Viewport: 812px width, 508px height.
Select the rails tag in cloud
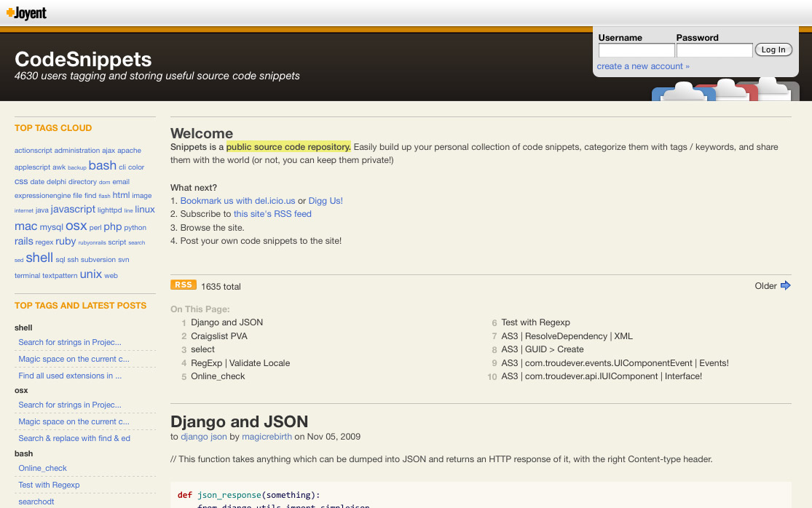[24, 241]
